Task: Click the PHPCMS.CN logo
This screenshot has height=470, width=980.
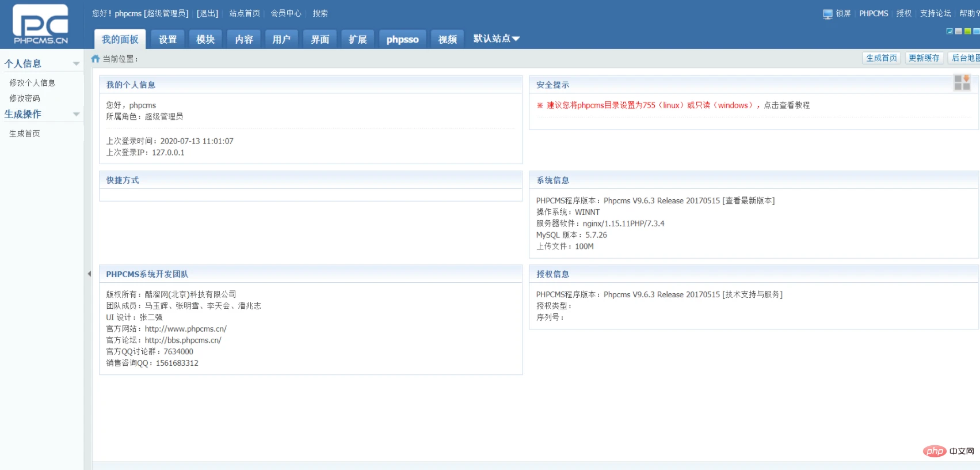Action: pos(40,24)
